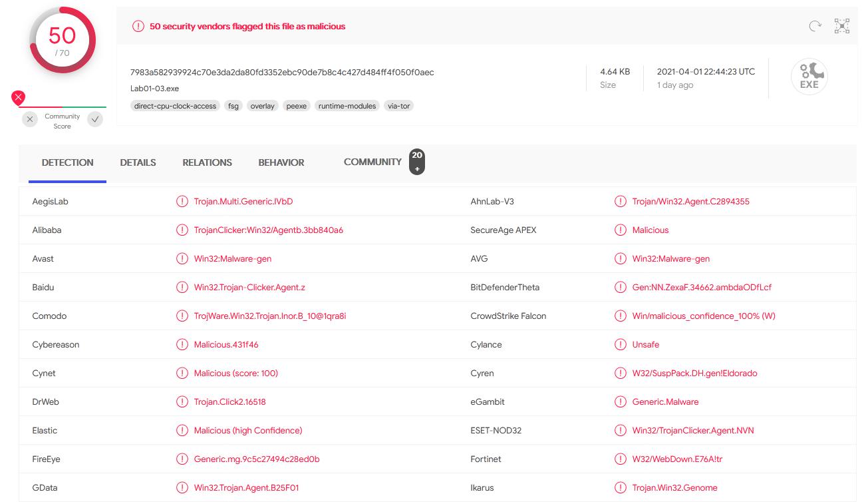
Task: Click the fsg tag
Action: click(233, 106)
